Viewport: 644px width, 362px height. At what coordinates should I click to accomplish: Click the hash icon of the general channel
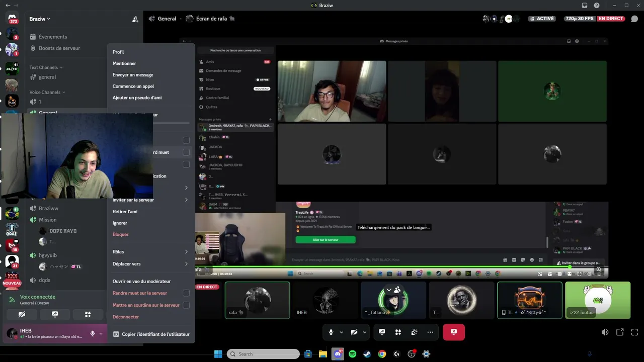point(33,77)
